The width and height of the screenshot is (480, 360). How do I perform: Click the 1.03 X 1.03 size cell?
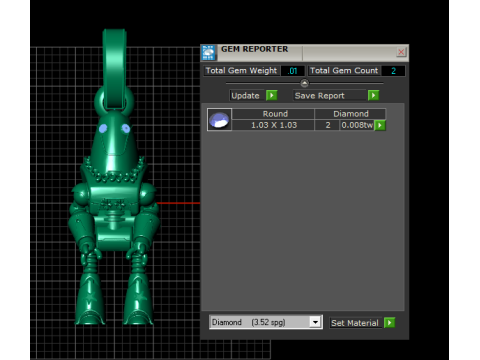tap(274, 125)
